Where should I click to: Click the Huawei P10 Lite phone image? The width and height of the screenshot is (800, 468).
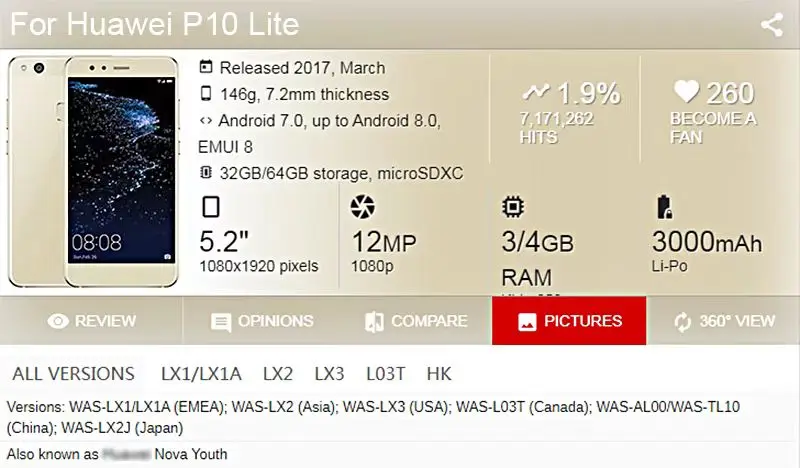pyautogui.click(x=97, y=172)
